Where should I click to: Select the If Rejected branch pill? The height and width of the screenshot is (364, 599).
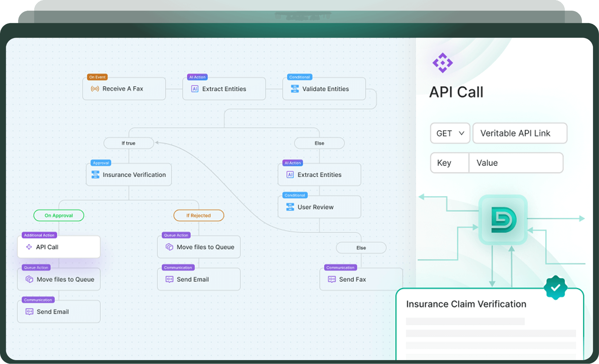coord(199,215)
